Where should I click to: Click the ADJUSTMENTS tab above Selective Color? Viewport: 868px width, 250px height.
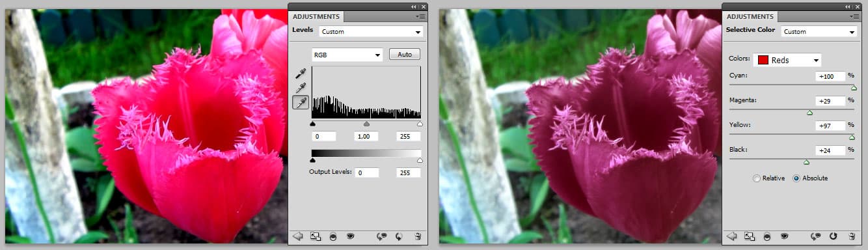tap(750, 16)
